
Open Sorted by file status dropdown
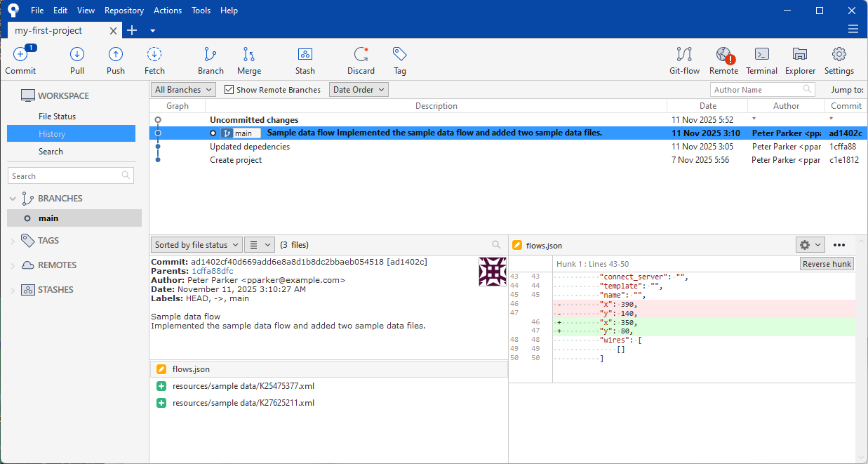tap(196, 245)
